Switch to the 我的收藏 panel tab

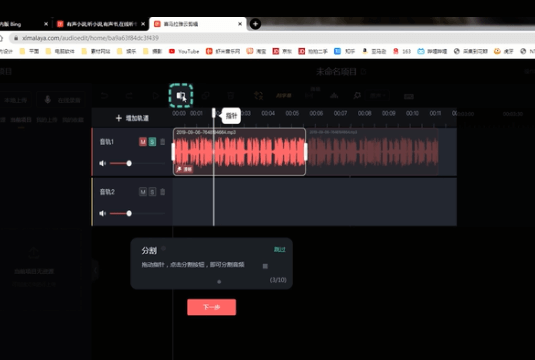[73, 120]
